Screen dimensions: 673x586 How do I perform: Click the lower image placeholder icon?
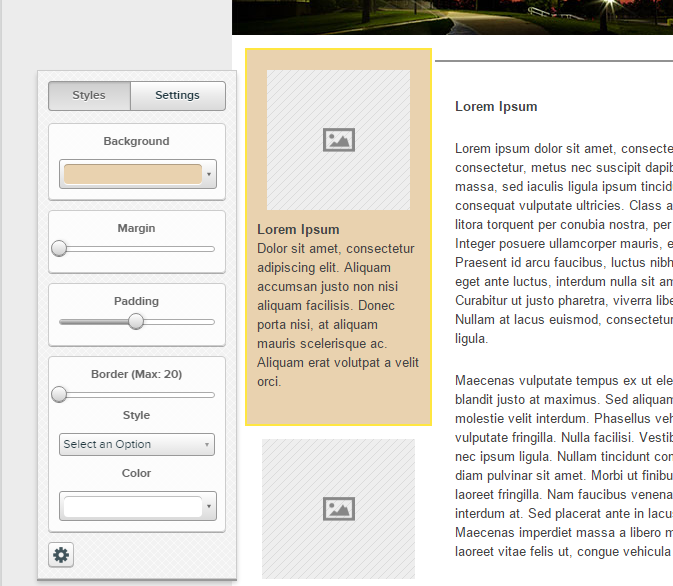(339, 508)
